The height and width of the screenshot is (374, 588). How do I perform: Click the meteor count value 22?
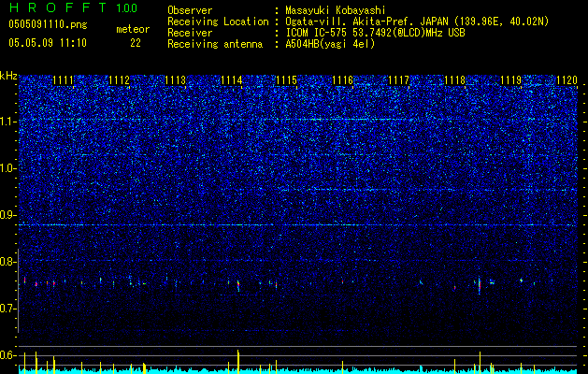point(136,43)
